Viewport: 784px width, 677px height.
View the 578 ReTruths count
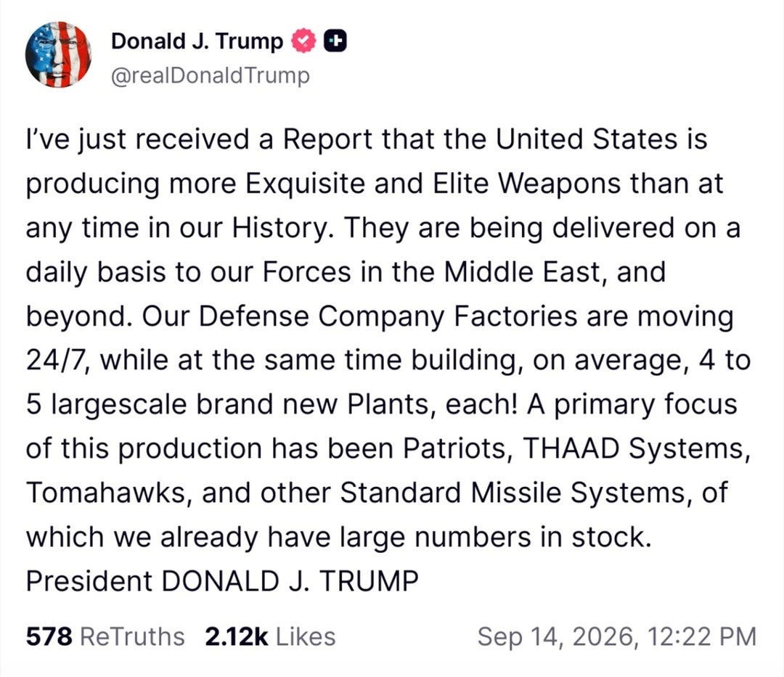click(105, 636)
